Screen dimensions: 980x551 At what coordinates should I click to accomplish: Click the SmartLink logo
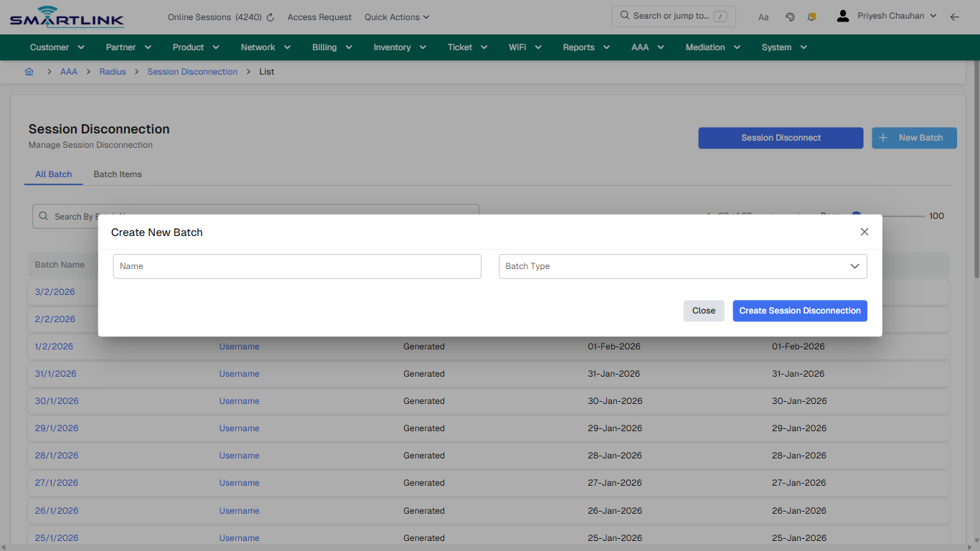[x=66, y=16]
